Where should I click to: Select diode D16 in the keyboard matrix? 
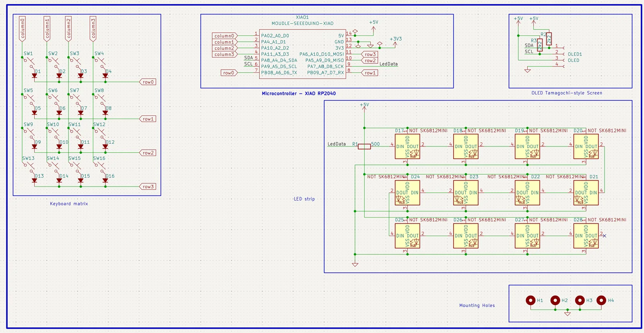[105, 181]
